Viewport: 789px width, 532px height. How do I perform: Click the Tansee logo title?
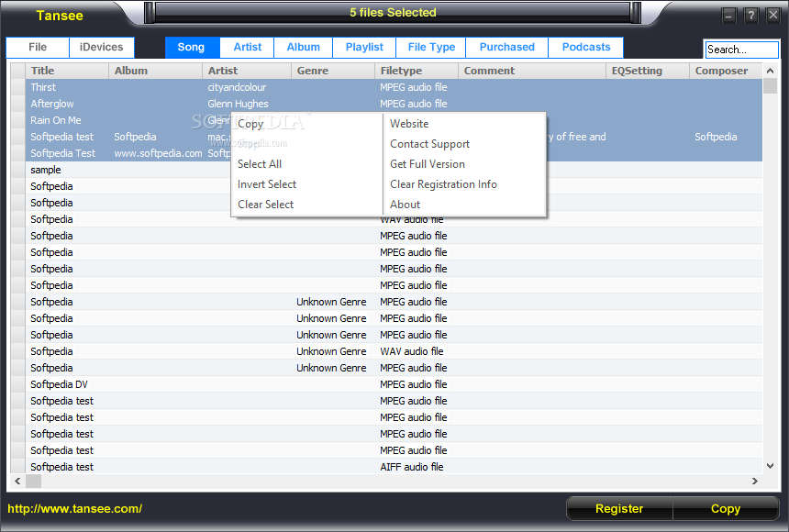point(60,16)
